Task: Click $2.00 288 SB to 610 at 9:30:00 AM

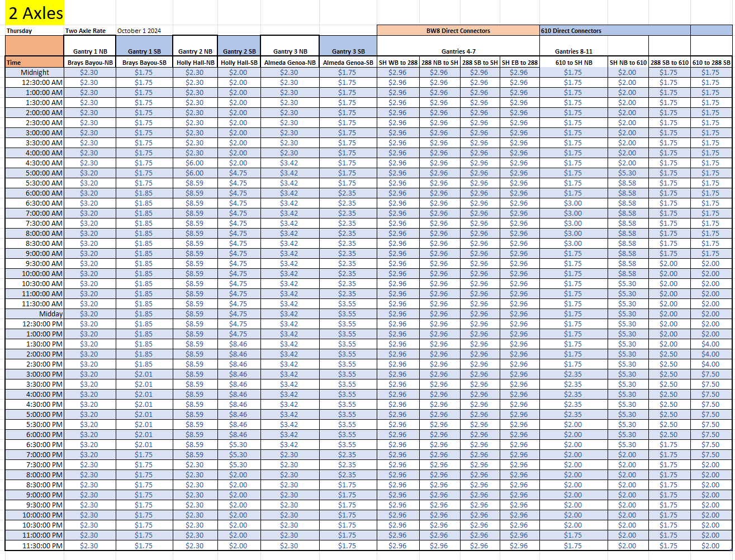Action: click(x=669, y=264)
